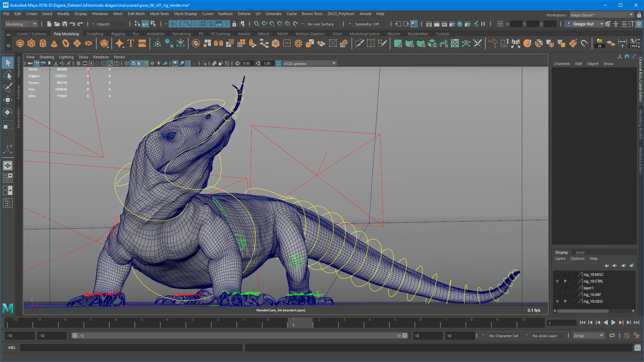Click the save scene icon
This screenshot has height=362, width=644.
point(65,24)
